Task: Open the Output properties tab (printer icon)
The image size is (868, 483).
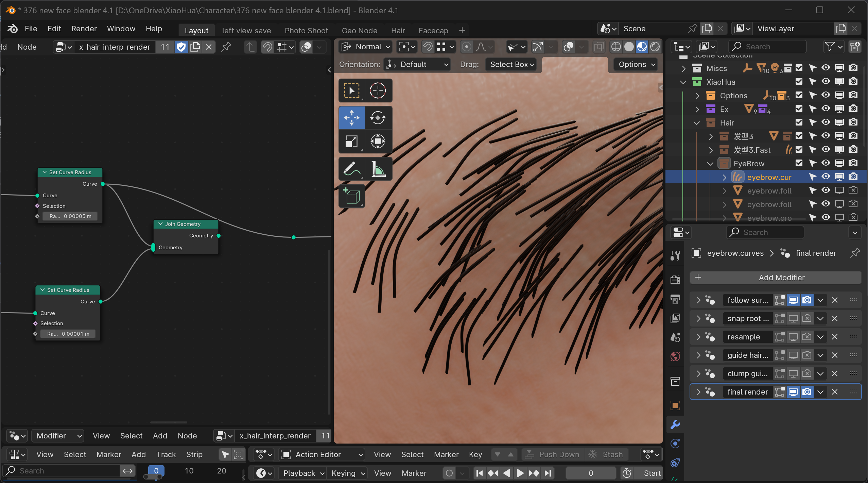Action: [x=675, y=299]
